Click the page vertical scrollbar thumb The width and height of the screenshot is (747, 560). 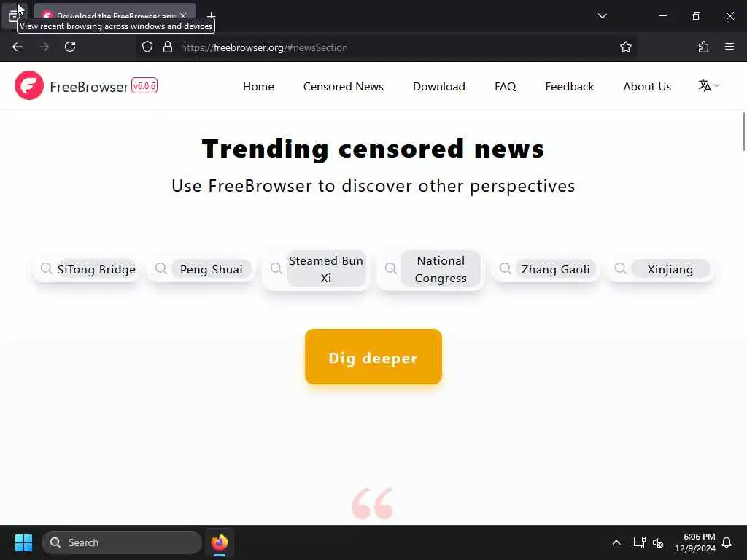tap(743, 131)
